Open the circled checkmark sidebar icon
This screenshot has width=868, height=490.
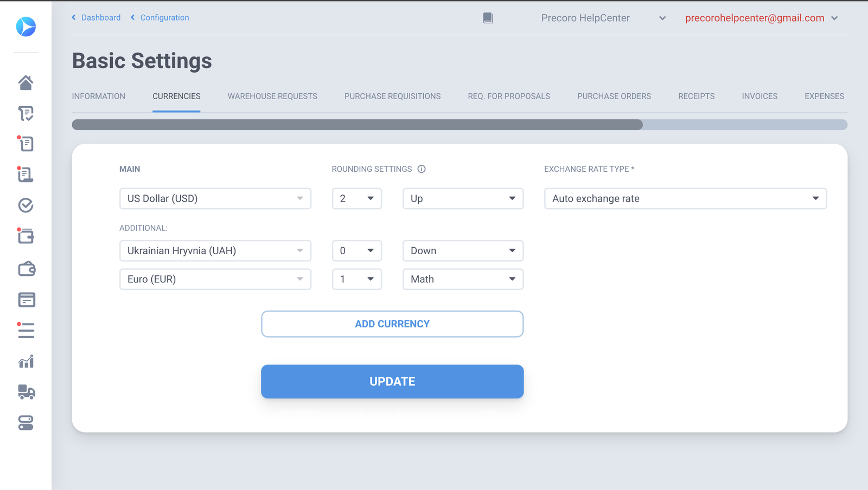26,205
